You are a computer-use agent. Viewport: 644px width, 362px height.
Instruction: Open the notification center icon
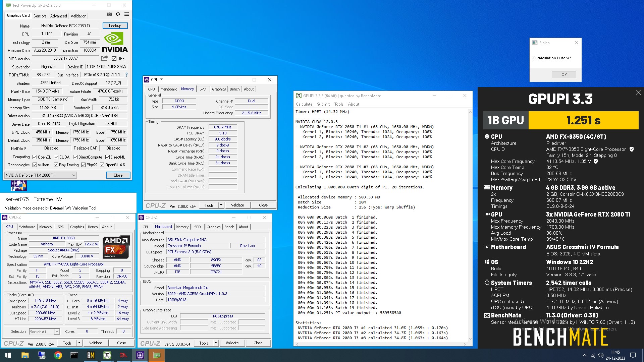633,355
